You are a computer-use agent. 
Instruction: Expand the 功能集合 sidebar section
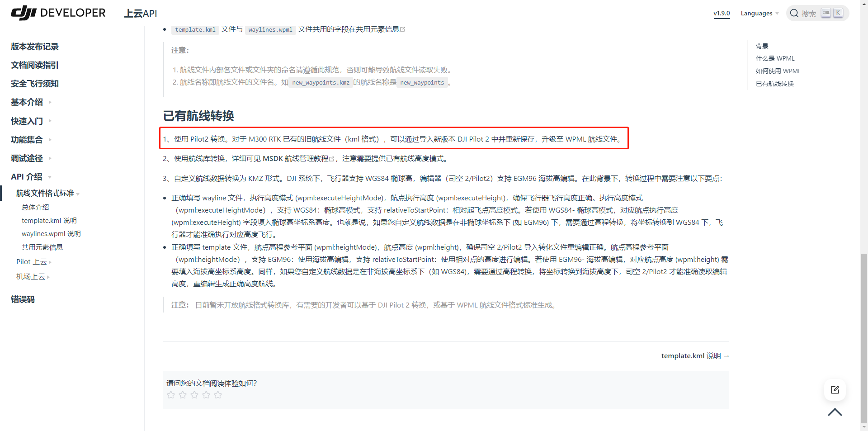31,139
